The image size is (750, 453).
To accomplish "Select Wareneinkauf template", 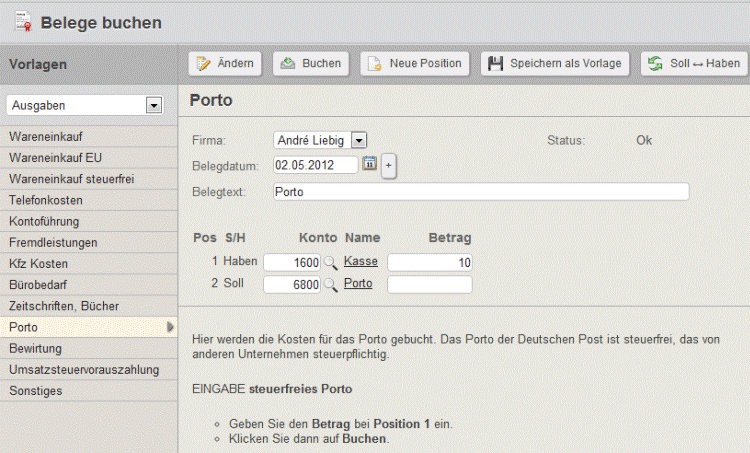I will tap(45, 135).
